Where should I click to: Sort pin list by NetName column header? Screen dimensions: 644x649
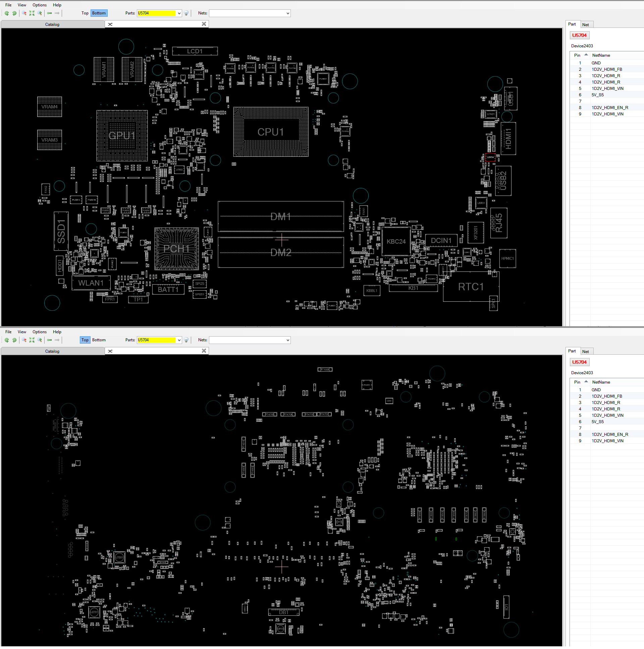(x=601, y=55)
